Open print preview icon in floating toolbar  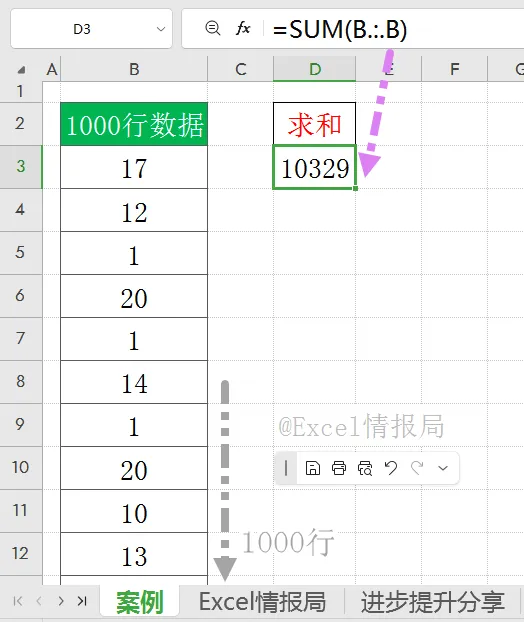pos(365,468)
